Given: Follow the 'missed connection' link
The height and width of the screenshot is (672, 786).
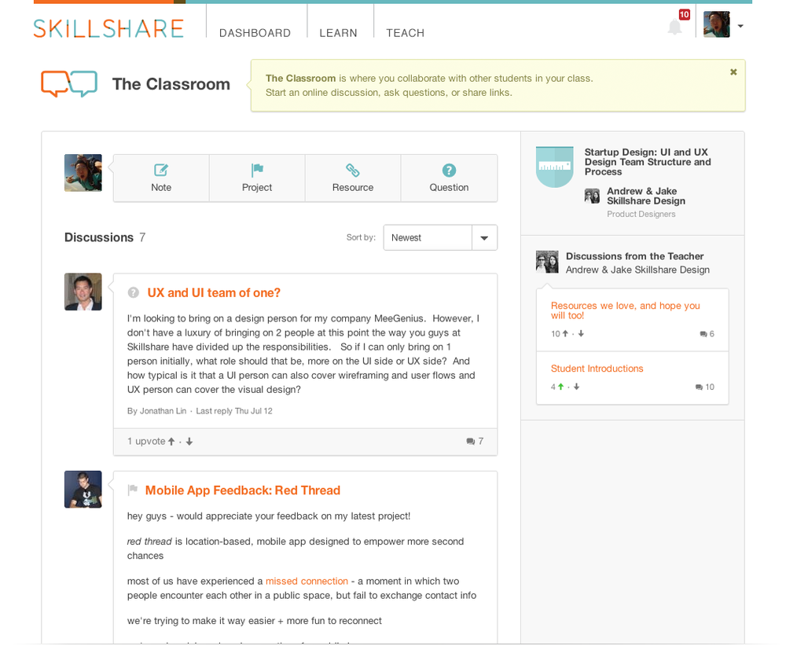Looking at the screenshot, I should (307, 582).
